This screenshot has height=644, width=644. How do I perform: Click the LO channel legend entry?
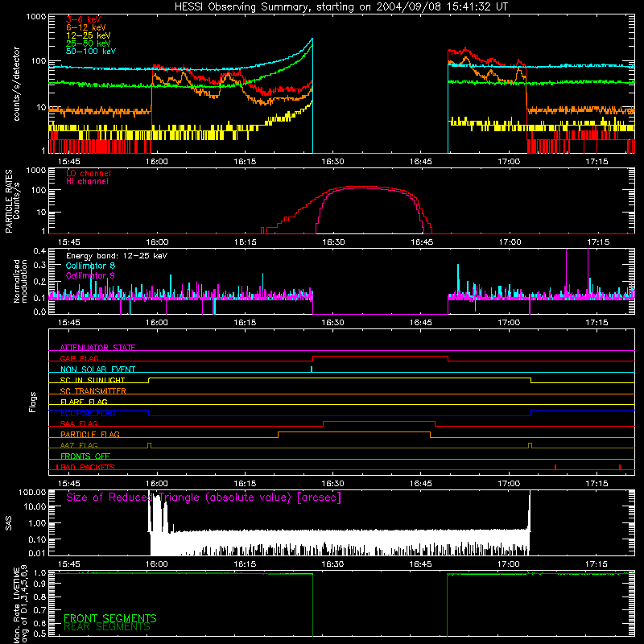pos(89,173)
